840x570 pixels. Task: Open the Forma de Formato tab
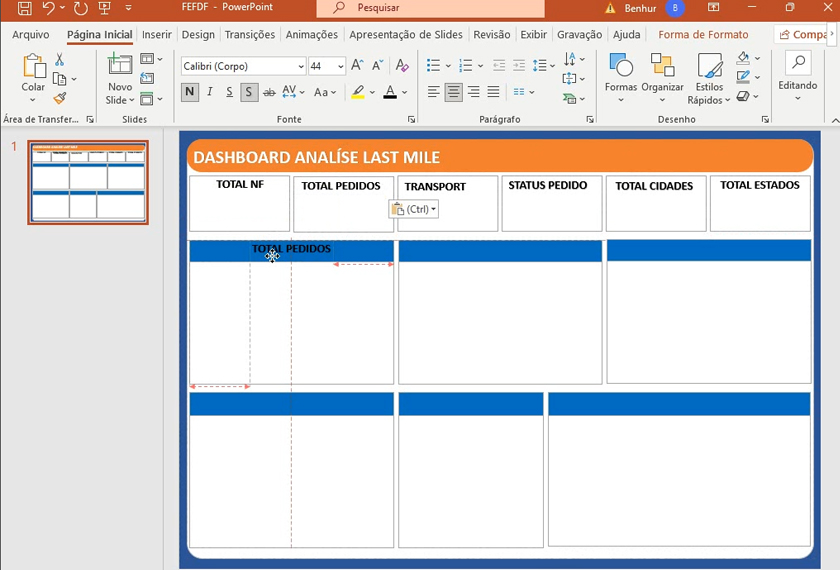pos(703,35)
